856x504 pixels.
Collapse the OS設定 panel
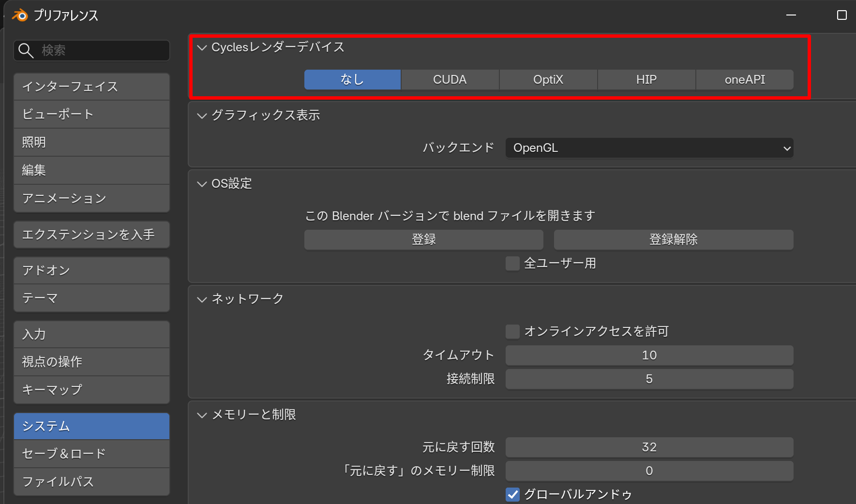click(x=202, y=184)
